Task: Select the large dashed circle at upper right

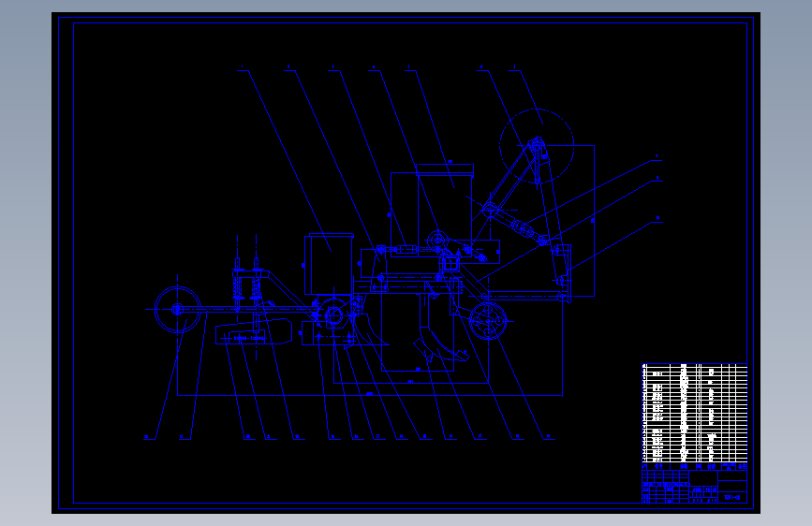Action: pyautogui.click(x=537, y=146)
